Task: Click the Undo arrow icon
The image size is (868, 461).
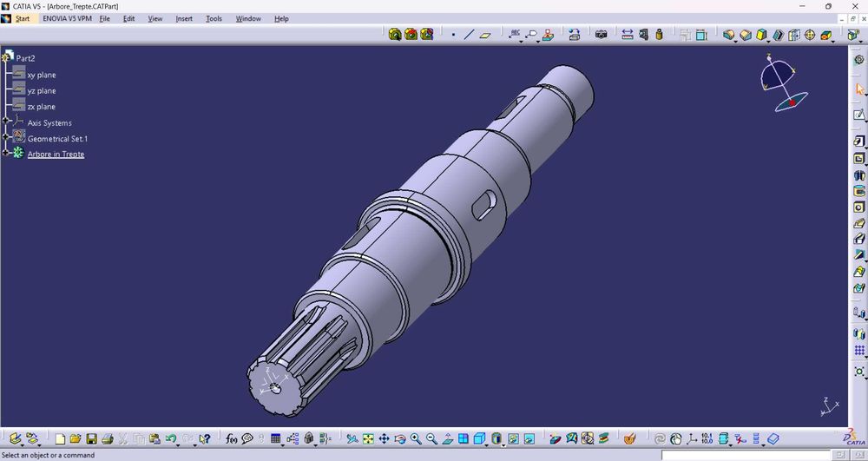Action: click(x=170, y=438)
